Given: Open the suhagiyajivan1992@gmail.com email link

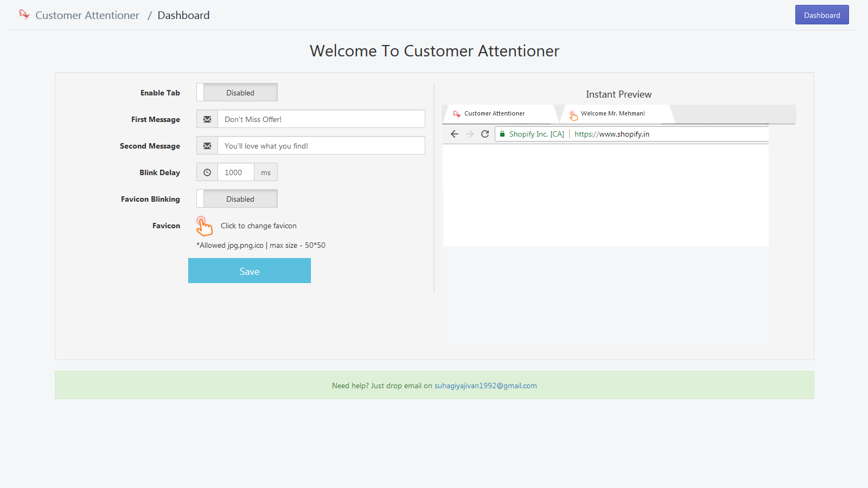Looking at the screenshot, I should click(x=486, y=386).
